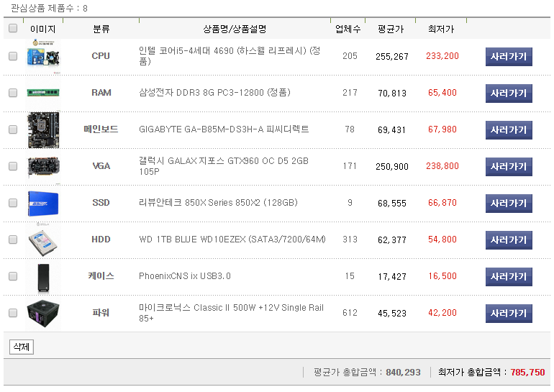
Task: Open the GIGABYTE motherboard product image
Action: pos(43,129)
